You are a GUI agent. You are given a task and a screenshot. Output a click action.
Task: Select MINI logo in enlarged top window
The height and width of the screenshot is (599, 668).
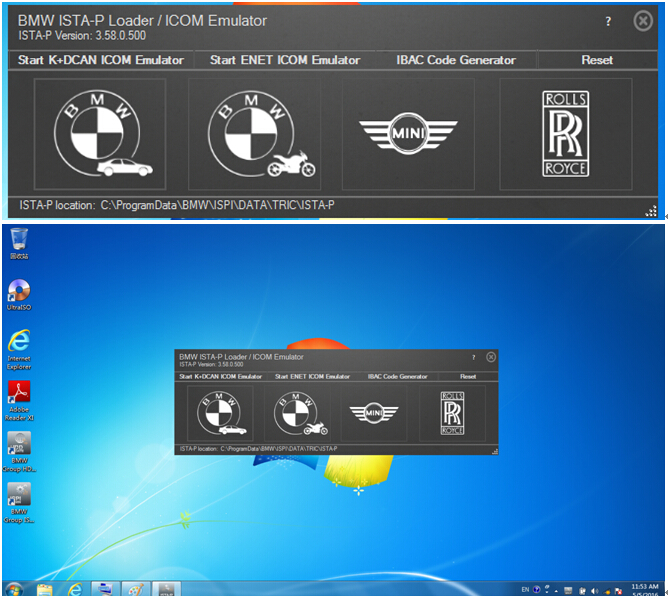(x=408, y=134)
